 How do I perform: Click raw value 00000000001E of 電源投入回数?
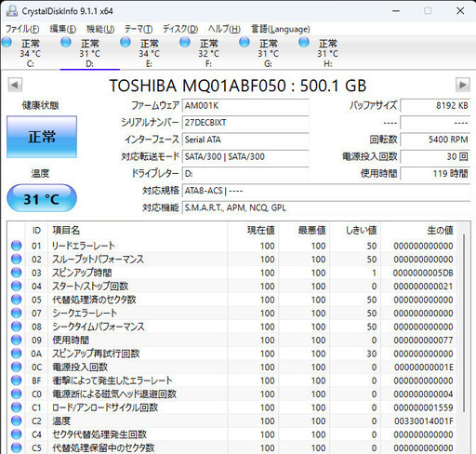pos(424,367)
